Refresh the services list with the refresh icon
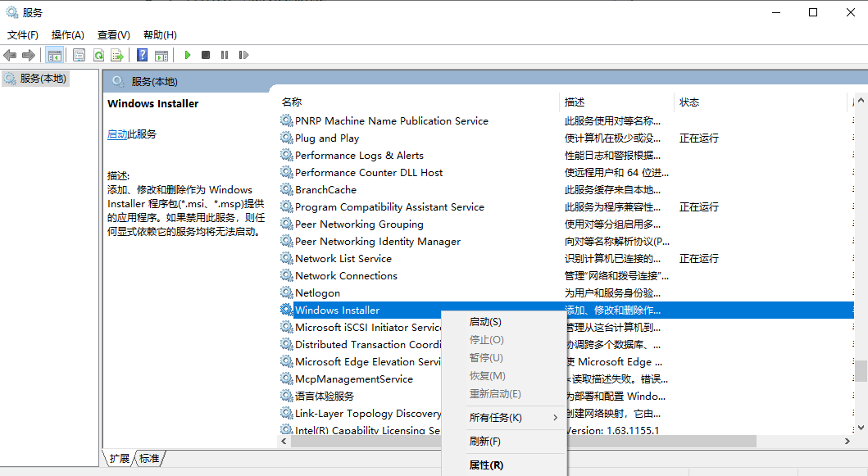Image resolution: width=868 pixels, height=476 pixels. pos(99,55)
